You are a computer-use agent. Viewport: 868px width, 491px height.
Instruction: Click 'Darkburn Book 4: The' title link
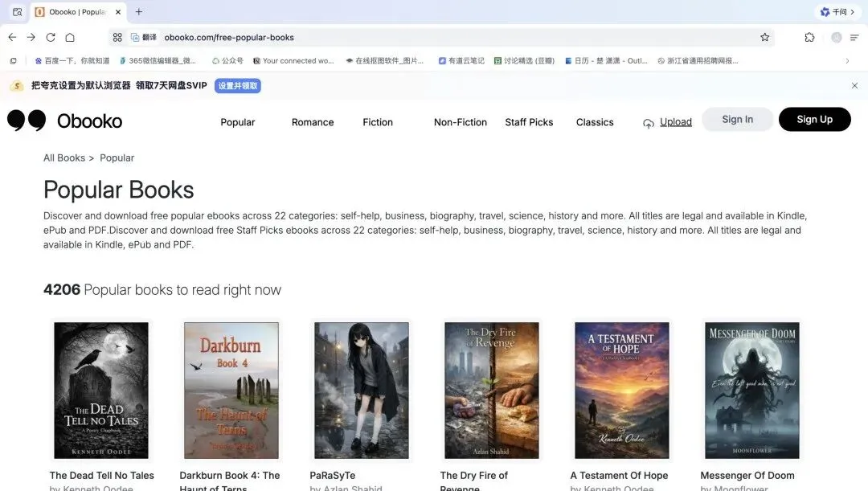tap(230, 476)
